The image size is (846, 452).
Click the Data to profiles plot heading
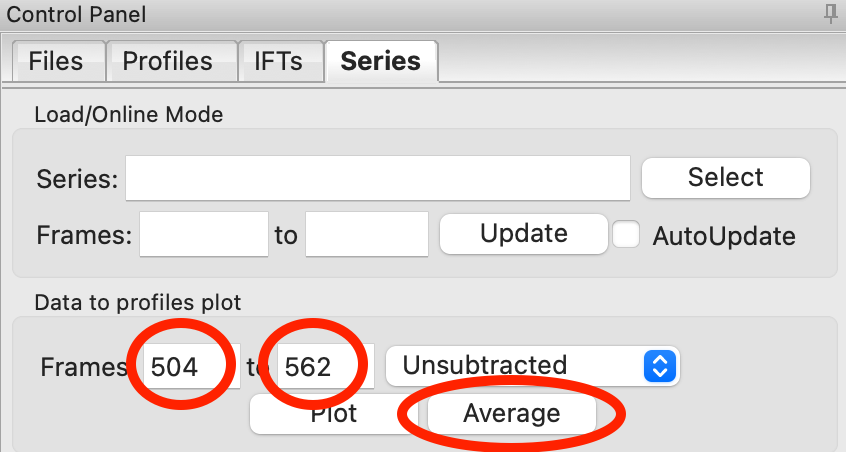pos(137,302)
